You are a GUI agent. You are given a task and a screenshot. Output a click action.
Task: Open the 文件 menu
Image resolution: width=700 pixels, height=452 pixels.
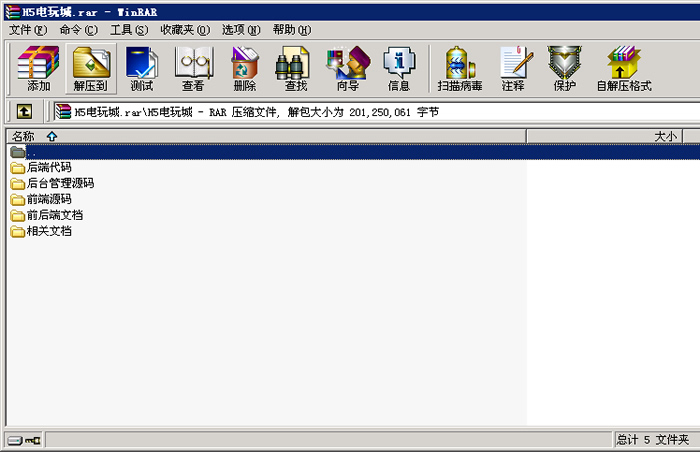click(28, 30)
